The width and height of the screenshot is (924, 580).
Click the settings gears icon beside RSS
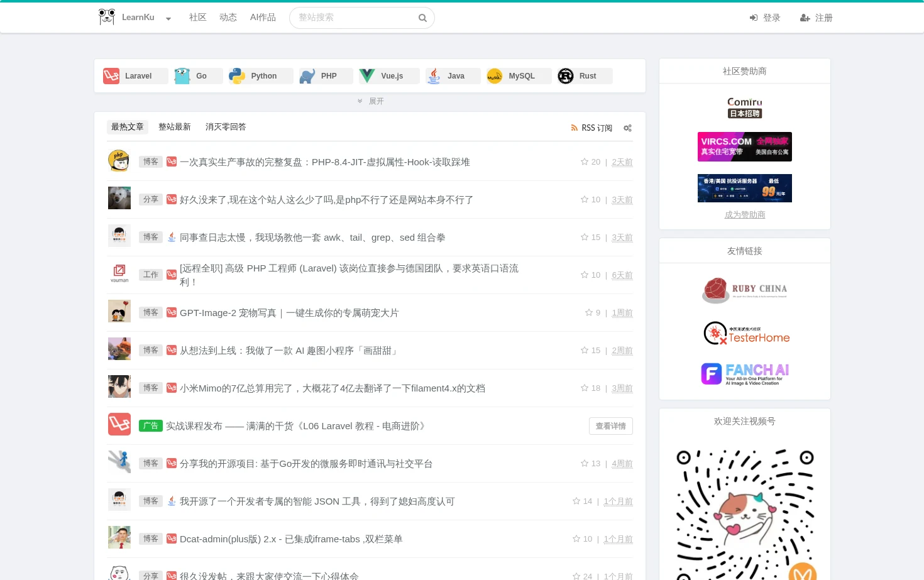[x=627, y=128]
